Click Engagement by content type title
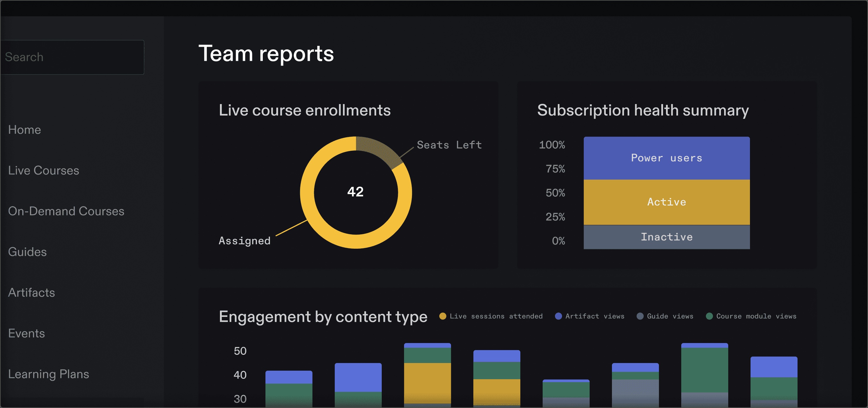This screenshot has width=868, height=408. [323, 317]
